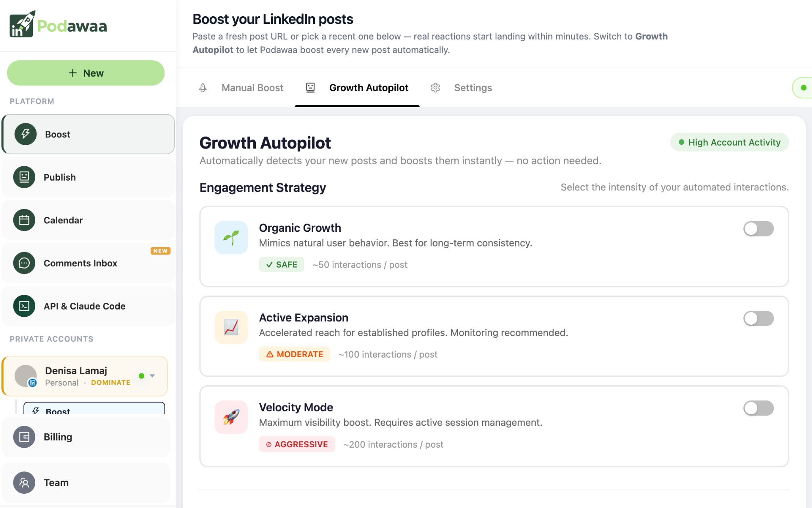The height and width of the screenshot is (508, 812).
Task: Turn on the Active Expansion toggle
Action: tap(758, 318)
